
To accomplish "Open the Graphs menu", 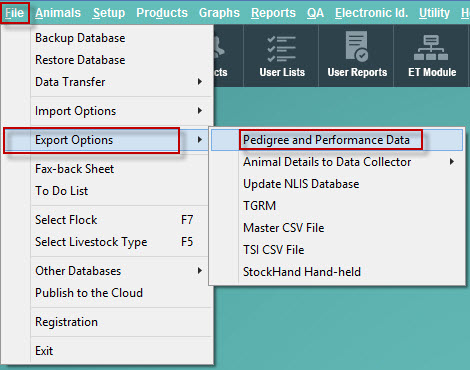I will pos(219,13).
